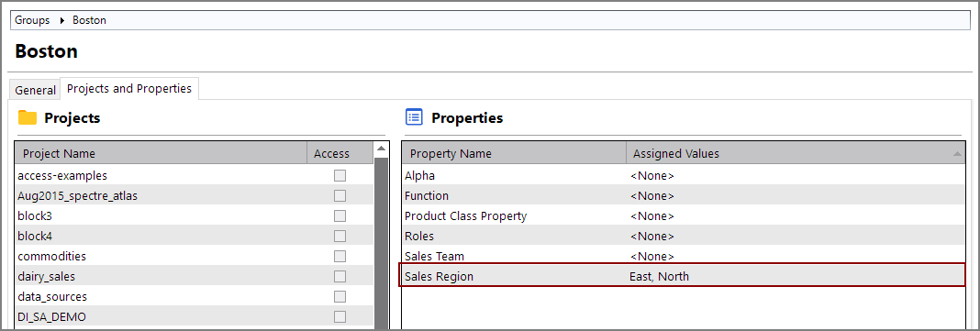Select Aug2015_spectre_atlas project name
Viewport: 980px width, 331px height.
coord(77,196)
